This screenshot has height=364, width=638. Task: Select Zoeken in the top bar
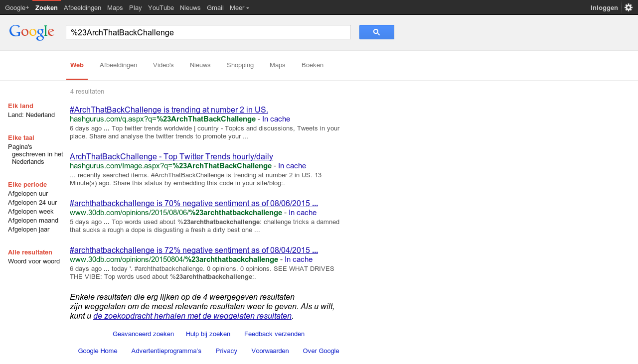click(46, 7)
